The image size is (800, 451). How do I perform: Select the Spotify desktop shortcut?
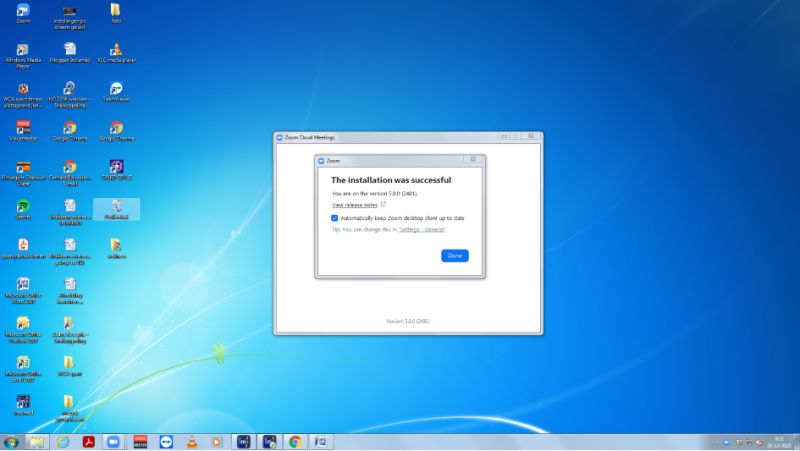pyautogui.click(x=23, y=210)
